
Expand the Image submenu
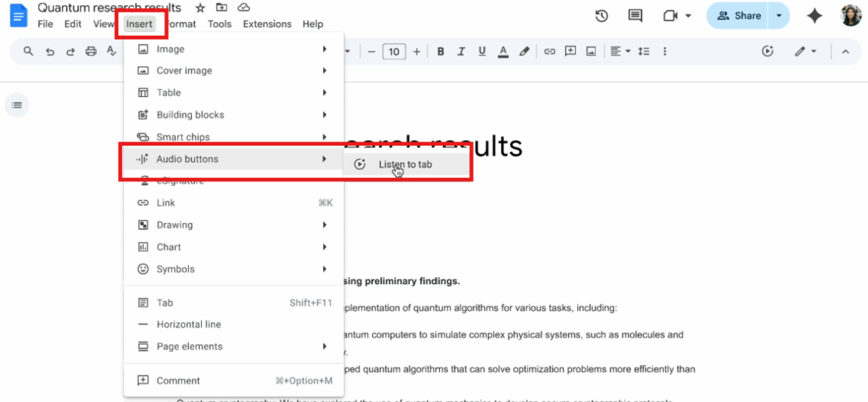[234, 49]
